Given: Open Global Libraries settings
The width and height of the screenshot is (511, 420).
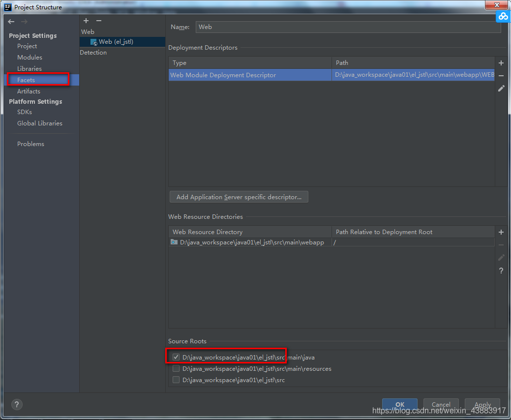Looking at the screenshot, I should click(40, 123).
